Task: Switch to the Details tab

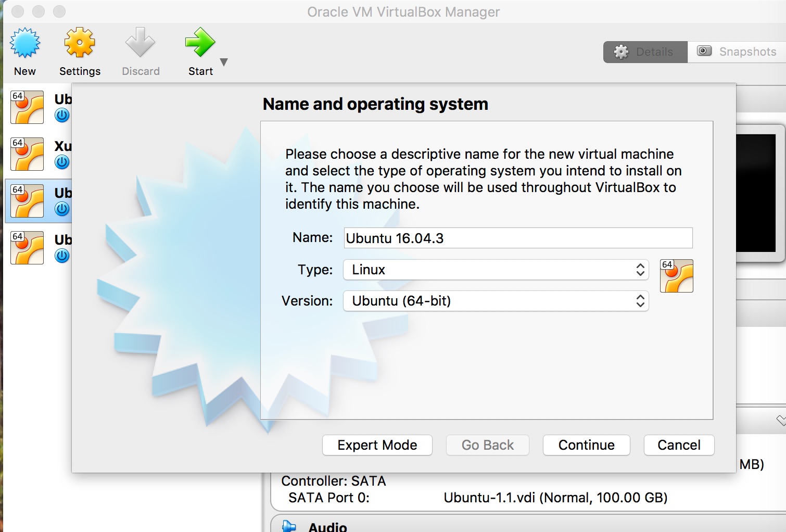Action: [x=645, y=52]
